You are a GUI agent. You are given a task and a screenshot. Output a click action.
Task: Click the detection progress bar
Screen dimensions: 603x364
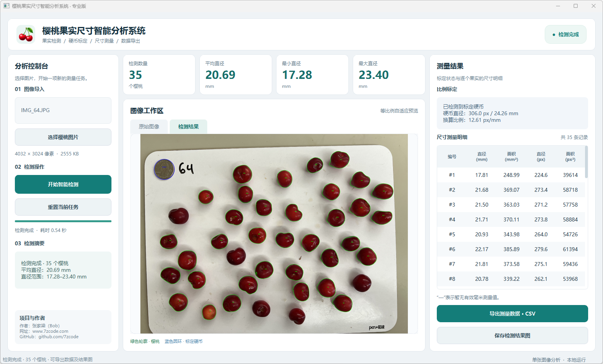tap(63, 221)
